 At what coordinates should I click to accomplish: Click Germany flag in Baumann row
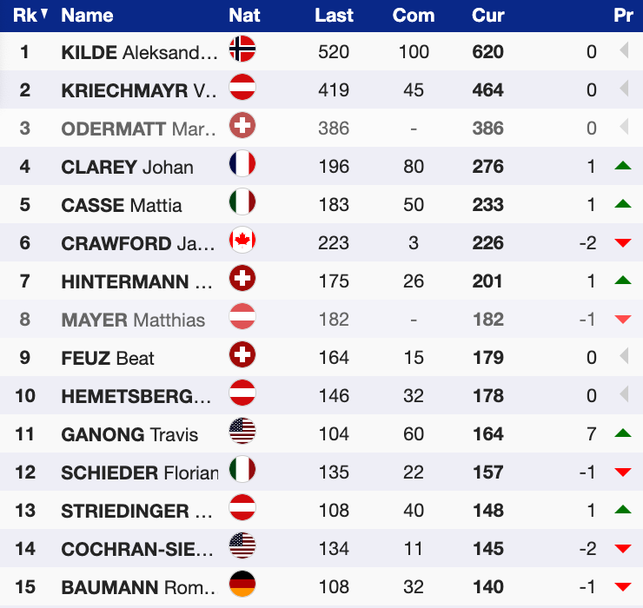[x=242, y=587]
